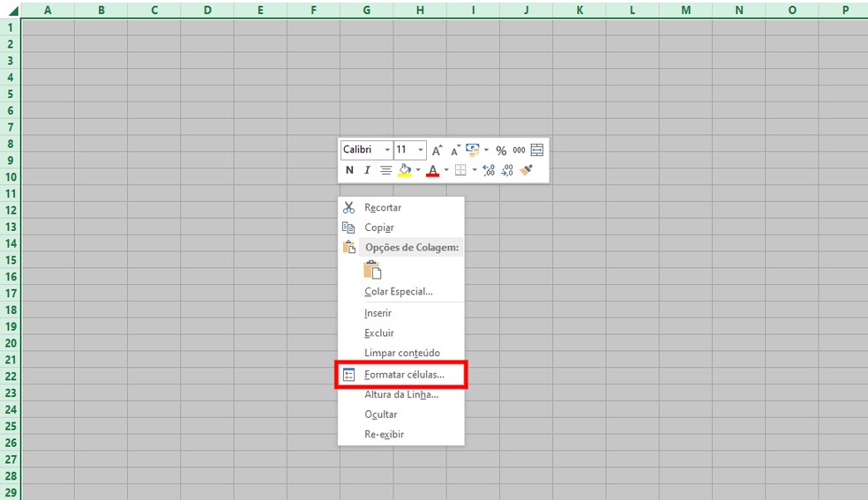Click Merge and Center icon
The image size is (868, 500).
pyautogui.click(x=537, y=150)
